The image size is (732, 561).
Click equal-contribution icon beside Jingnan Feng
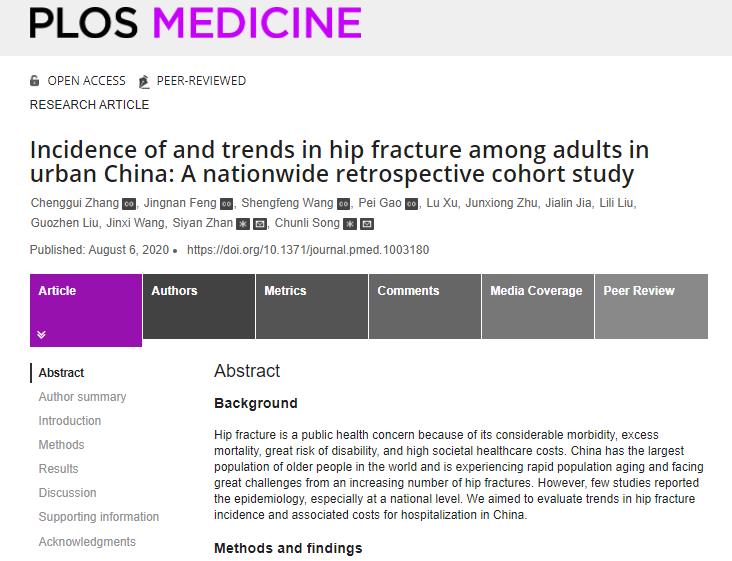225,204
